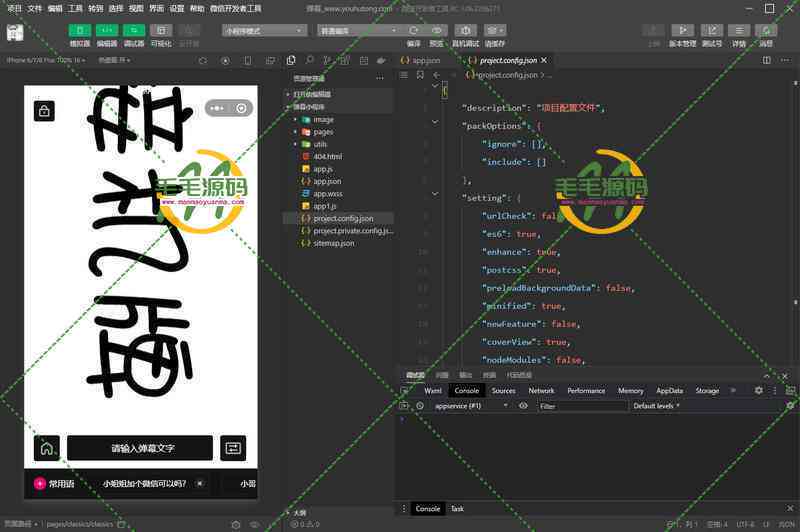The image size is (800, 532).
Task: Open the iPhone device model dropdown
Action: (46, 60)
